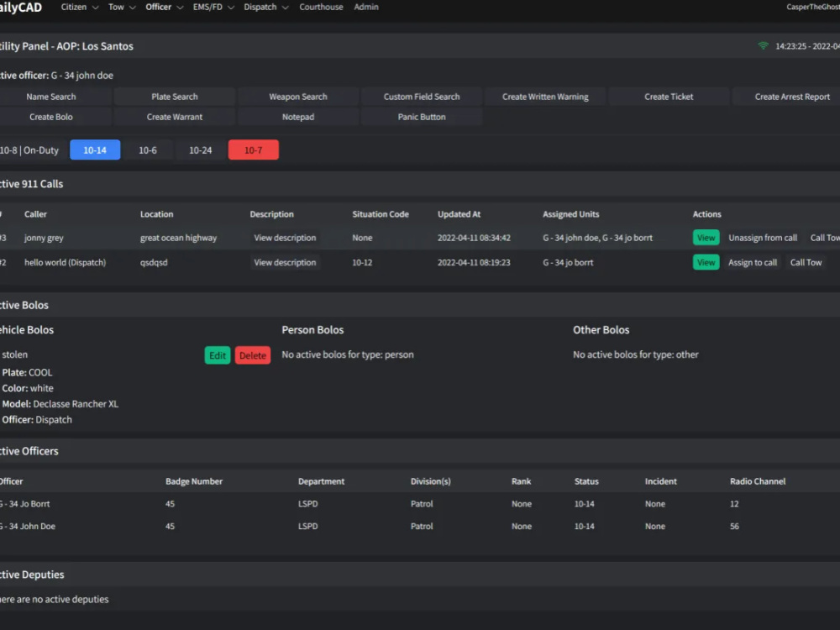Delete the stolen vehicle bolo
Viewport: 840px width, 630px height.
point(253,355)
